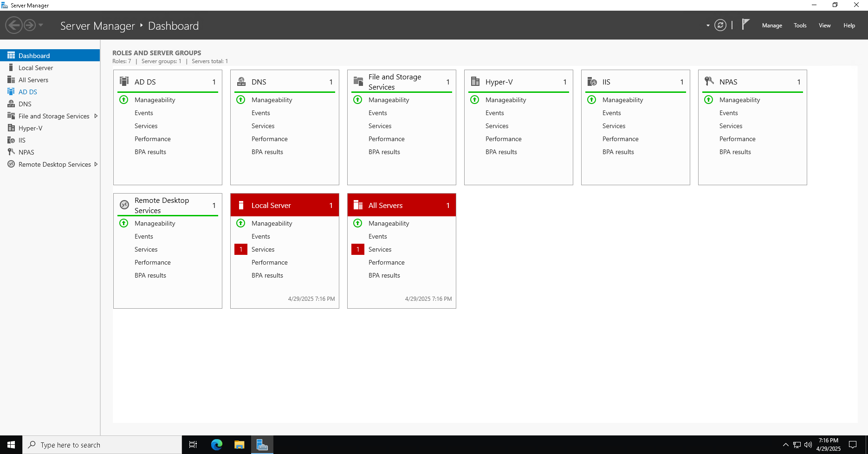Click the Back navigation arrow

tap(14, 25)
